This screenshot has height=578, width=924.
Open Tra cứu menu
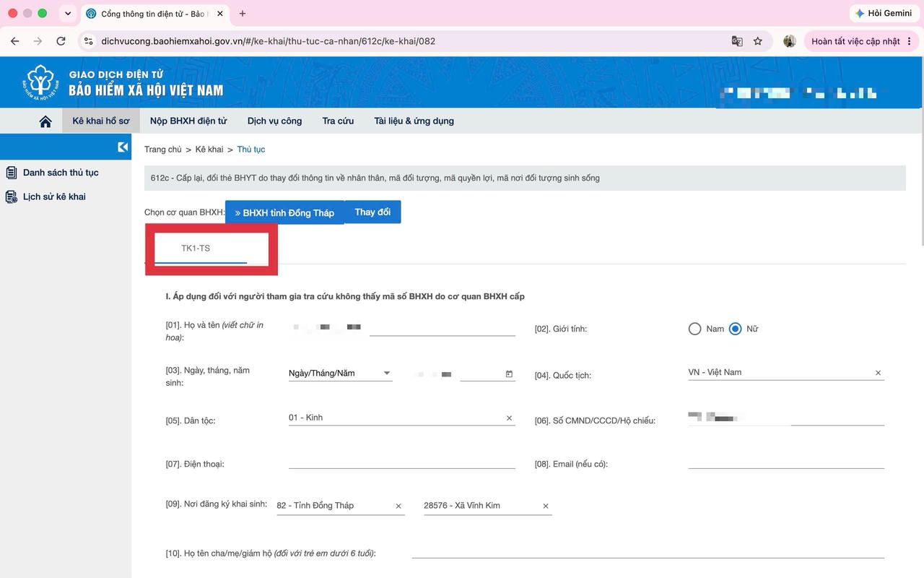pyautogui.click(x=338, y=121)
